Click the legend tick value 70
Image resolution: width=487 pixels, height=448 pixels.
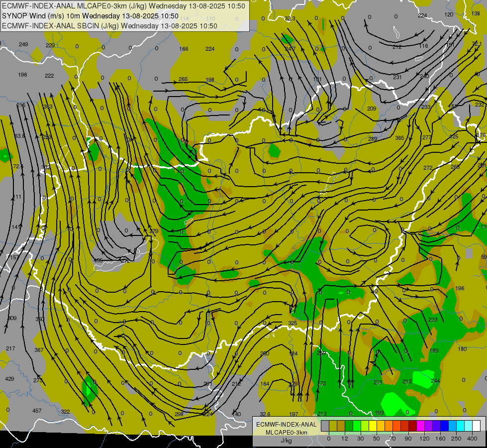click(x=392, y=439)
